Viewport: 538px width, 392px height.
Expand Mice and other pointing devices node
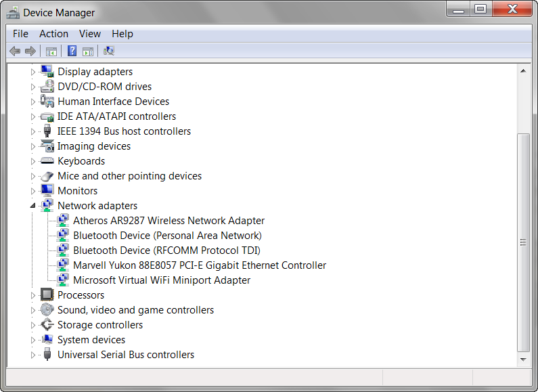(x=33, y=176)
